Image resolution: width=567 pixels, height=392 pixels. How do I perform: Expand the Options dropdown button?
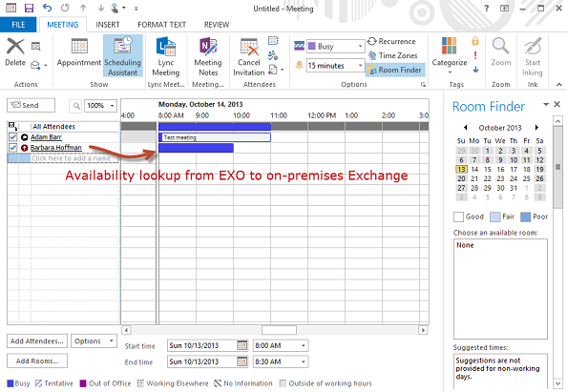click(94, 341)
